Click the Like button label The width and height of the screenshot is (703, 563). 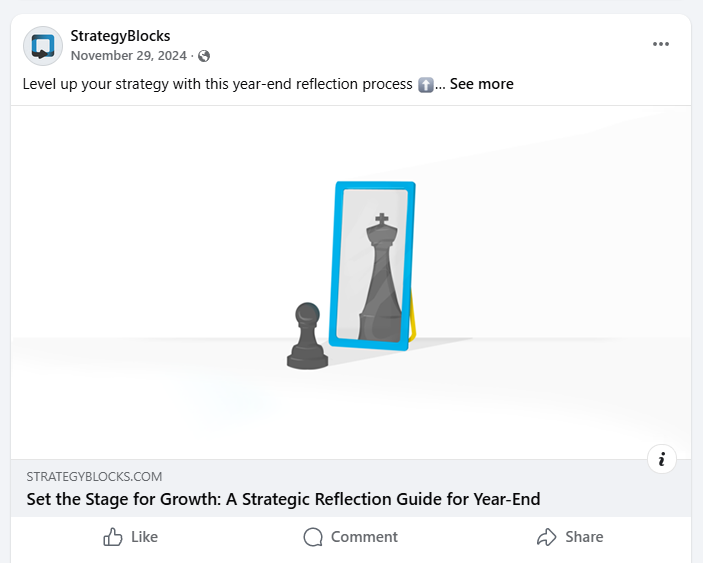pos(144,537)
